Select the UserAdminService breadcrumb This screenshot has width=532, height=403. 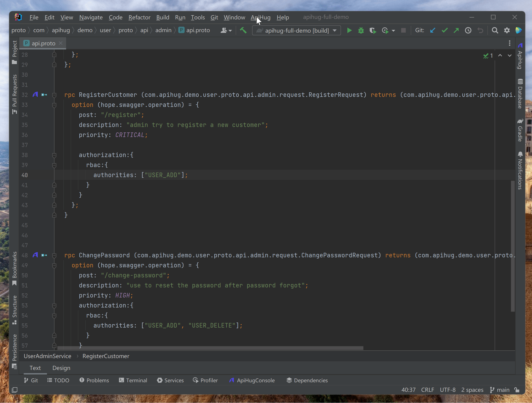(47, 356)
